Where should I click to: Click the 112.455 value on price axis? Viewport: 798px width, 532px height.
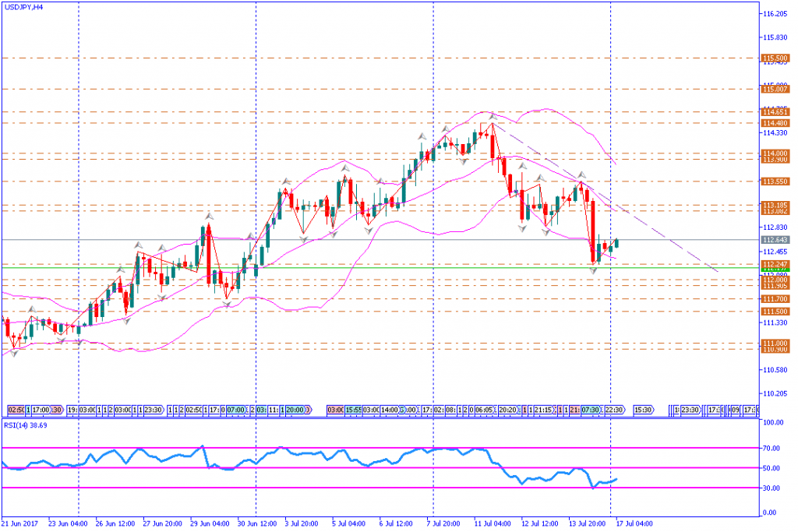coord(775,252)
